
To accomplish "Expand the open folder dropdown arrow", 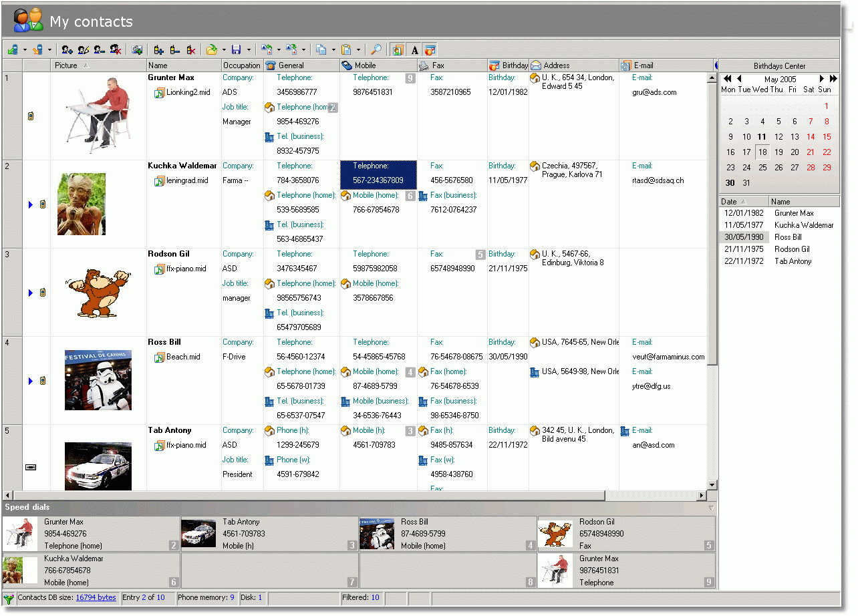I will point(224,50).
